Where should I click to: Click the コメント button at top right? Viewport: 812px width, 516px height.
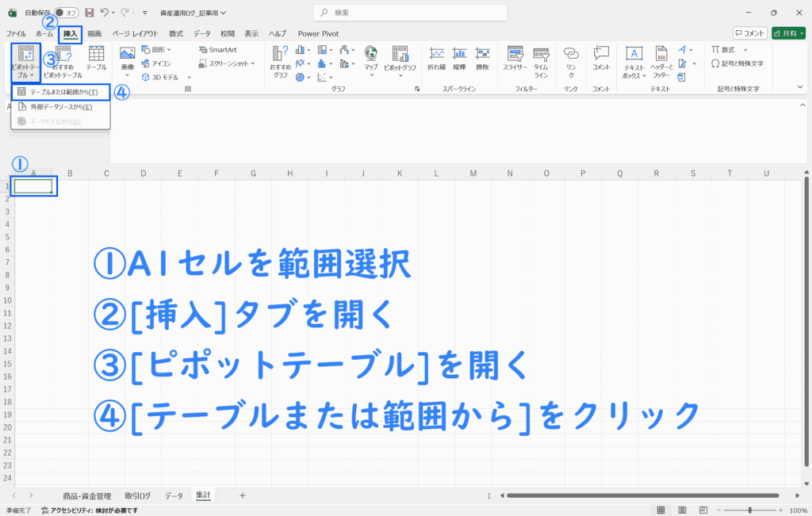[x=749, y=33]
